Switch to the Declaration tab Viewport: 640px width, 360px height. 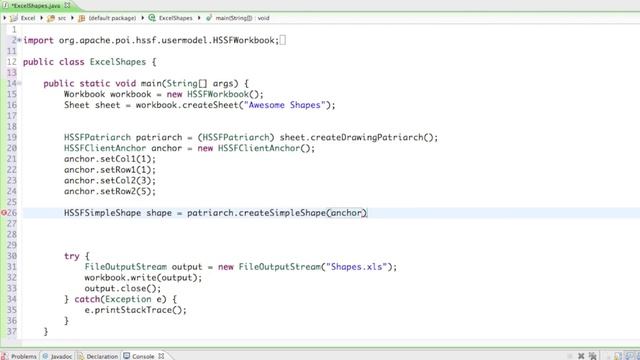click(98, 356)
